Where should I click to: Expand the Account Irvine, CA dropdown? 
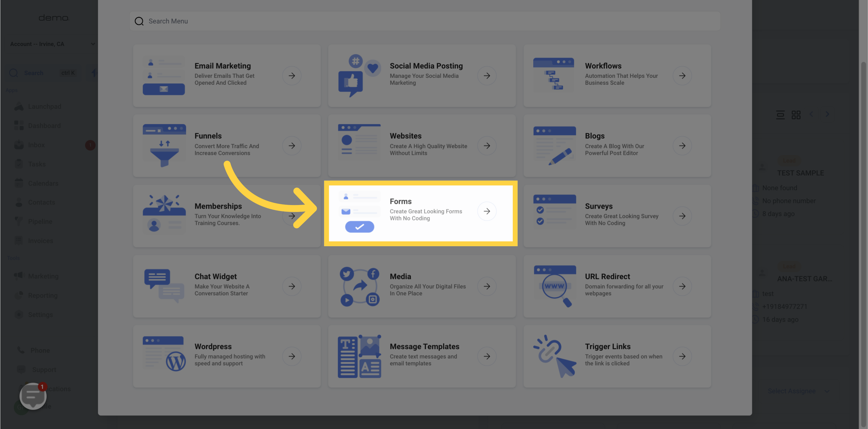[52, 44]
